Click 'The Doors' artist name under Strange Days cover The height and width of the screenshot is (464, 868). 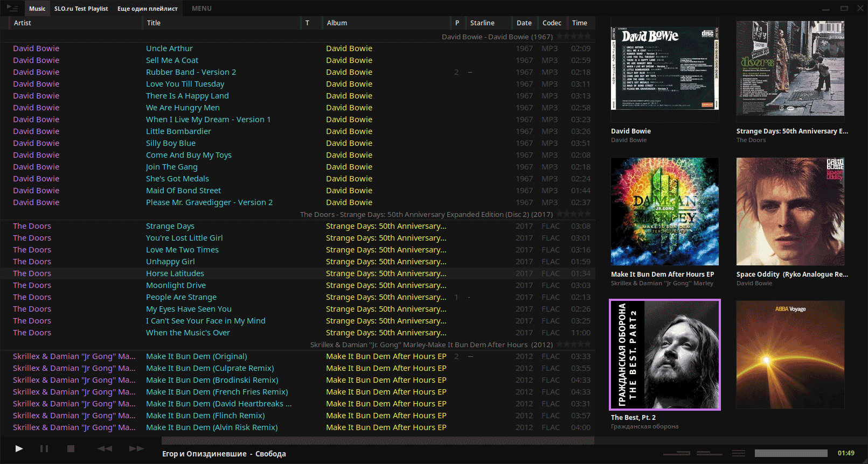[x=751, y=140]
